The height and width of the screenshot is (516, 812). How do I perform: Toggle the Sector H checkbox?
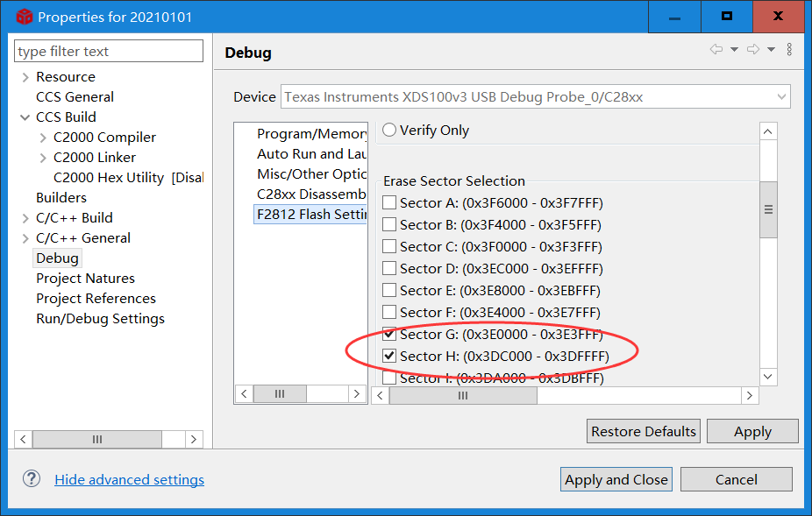(389, 357)
